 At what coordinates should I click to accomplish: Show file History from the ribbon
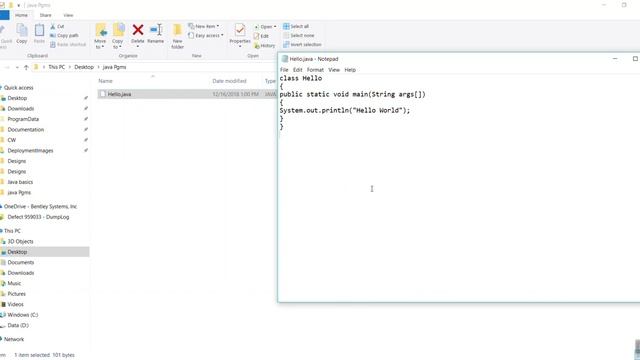click(264, 46)
